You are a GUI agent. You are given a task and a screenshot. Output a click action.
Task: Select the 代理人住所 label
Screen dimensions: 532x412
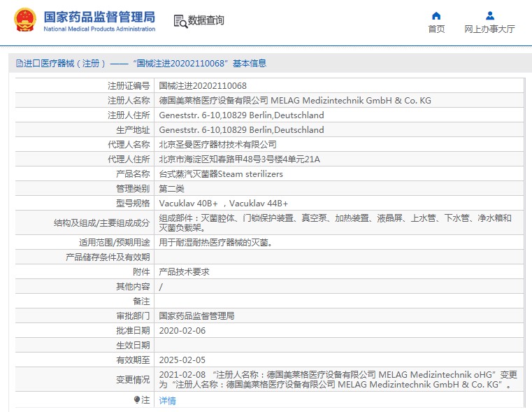point(129,159)
